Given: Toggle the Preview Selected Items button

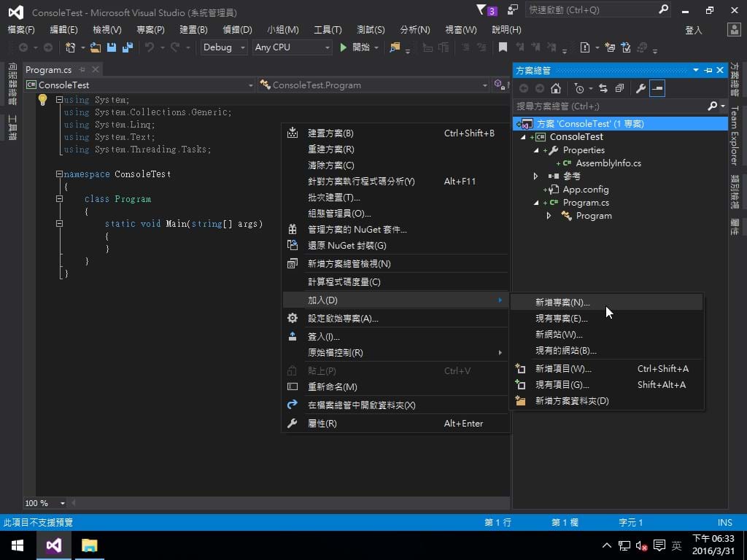Looking at the screenshot, I should 657,88.
